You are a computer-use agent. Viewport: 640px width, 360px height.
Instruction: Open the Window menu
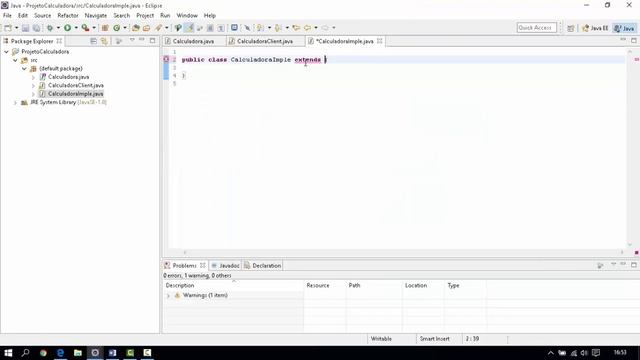click(187, 16)
